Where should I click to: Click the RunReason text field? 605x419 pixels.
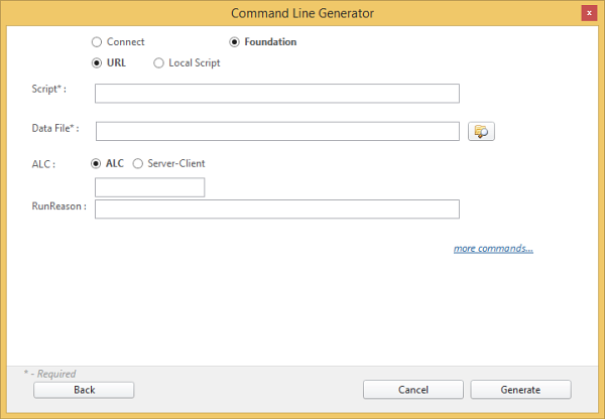click(277, 208)
